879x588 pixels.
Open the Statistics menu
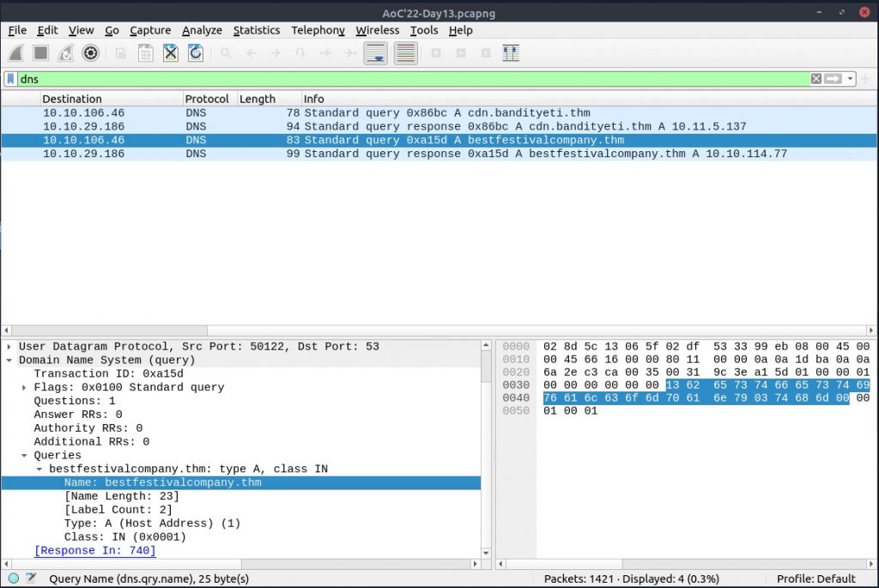click(x=256, y=30)
